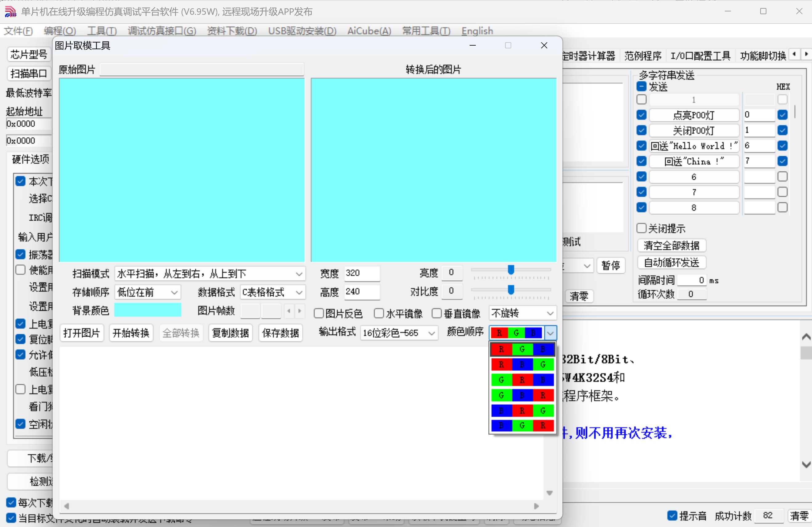The width and height of the screenshot is (812, 527).
Task: Open the 不旋转 rotation dropdown
Action: pos(523,313)
